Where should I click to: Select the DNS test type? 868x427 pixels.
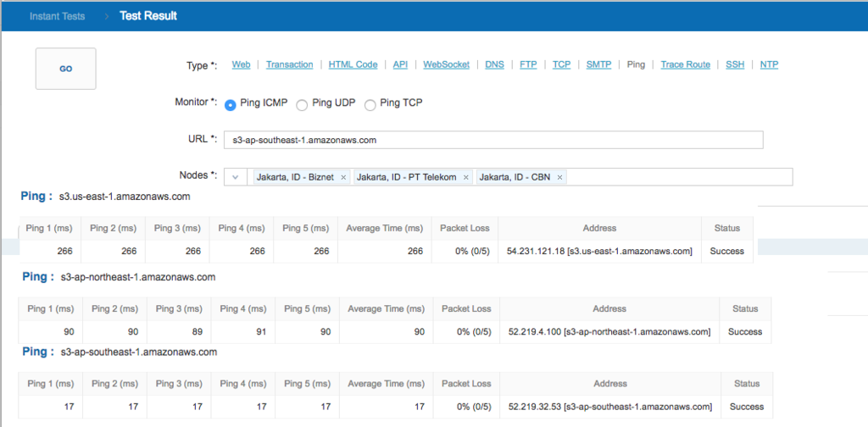pyautogui.click(x=494, y=64)
